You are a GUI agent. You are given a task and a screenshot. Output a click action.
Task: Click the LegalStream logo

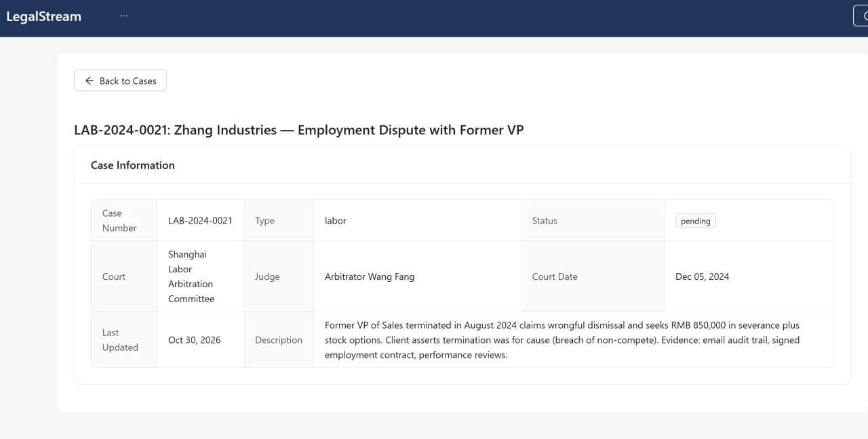[x=43, y=16]
